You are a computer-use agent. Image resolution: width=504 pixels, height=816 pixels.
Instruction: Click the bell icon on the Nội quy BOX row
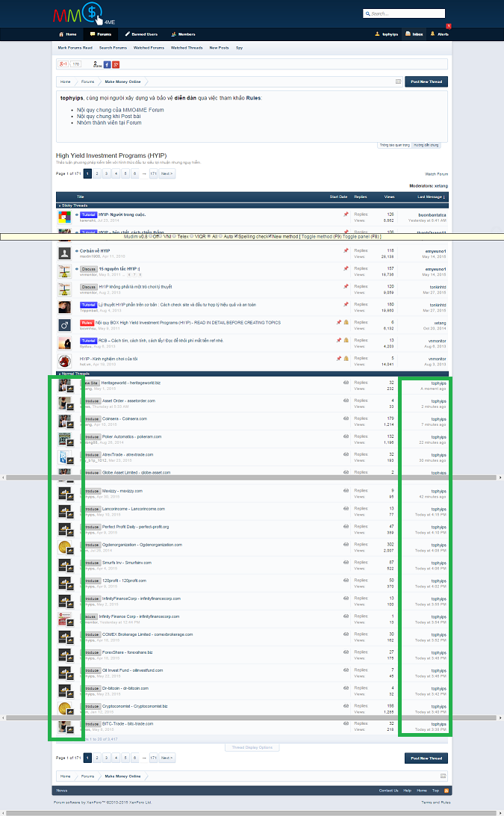coord(346,322)
